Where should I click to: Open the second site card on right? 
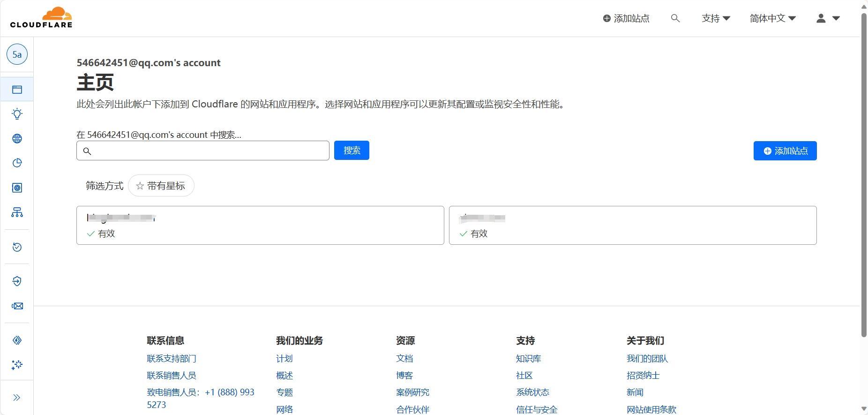[x=633, y=225]
